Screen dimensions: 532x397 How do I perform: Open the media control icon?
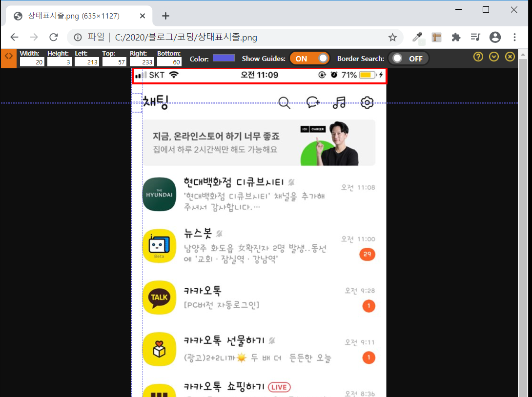[x=475, y=37]
